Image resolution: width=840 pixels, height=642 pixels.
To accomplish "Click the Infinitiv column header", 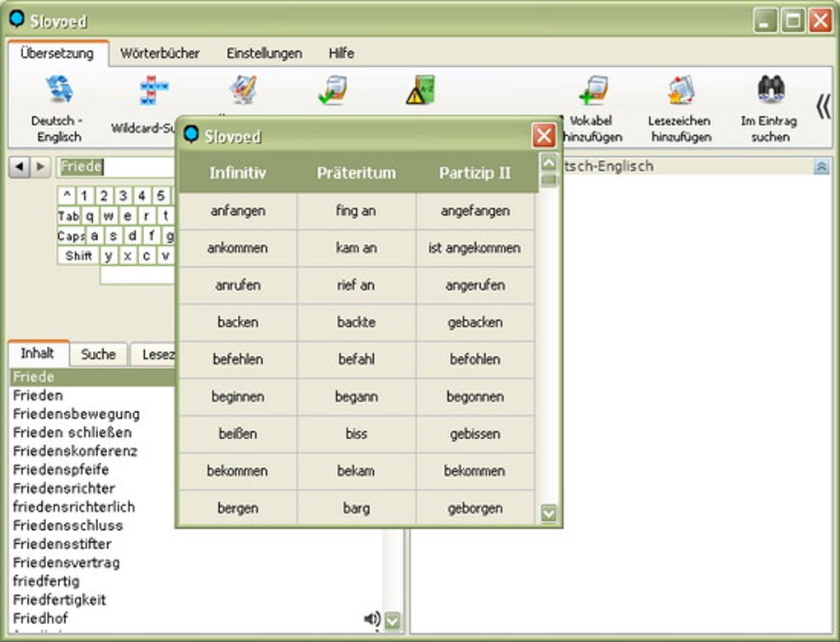I will (x=237, y=172).
